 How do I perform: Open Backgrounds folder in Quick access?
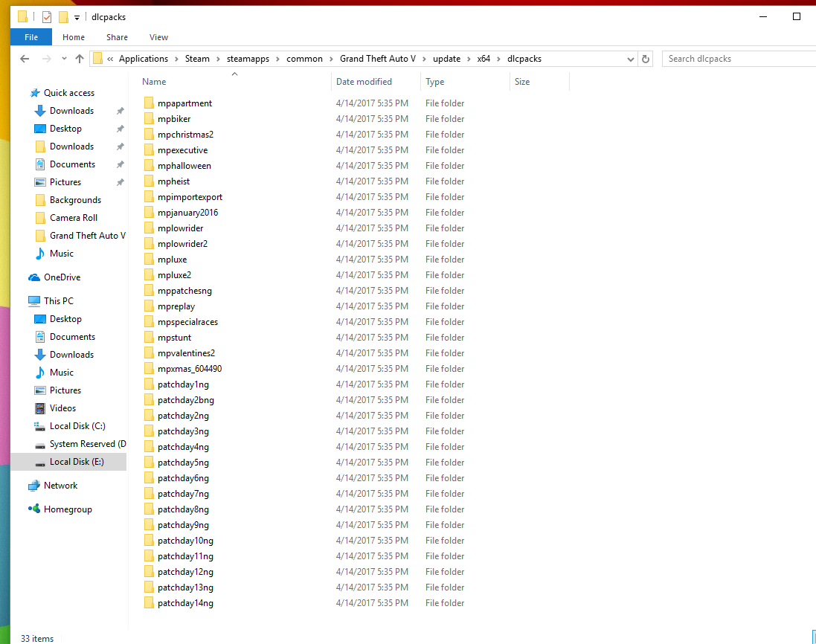pos(75,200)
